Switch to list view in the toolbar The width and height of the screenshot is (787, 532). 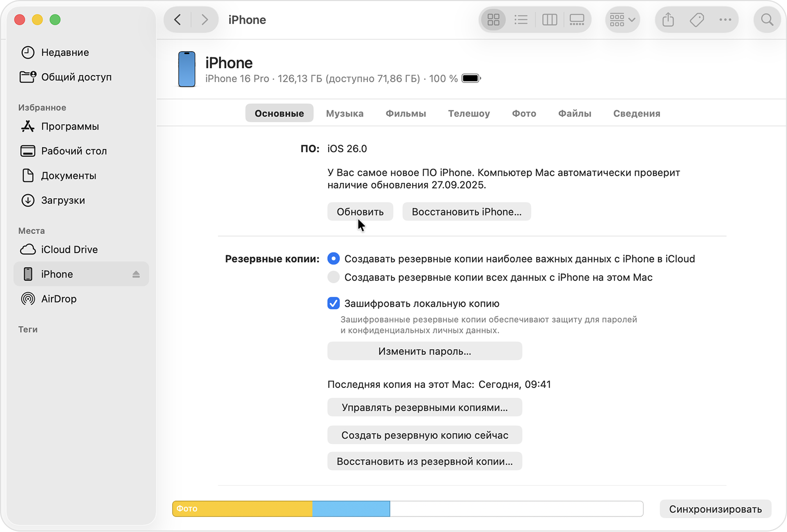pyautogui.click(x=521, y=20)
